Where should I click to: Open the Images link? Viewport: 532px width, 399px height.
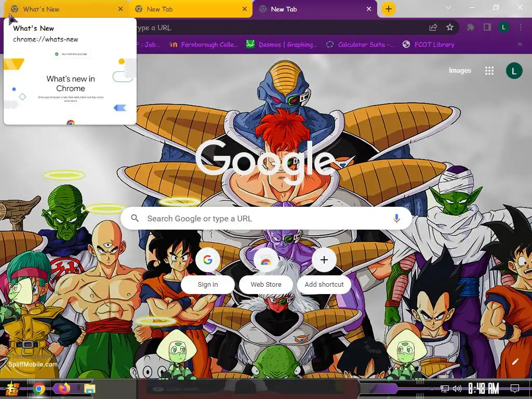click(460, 71)
